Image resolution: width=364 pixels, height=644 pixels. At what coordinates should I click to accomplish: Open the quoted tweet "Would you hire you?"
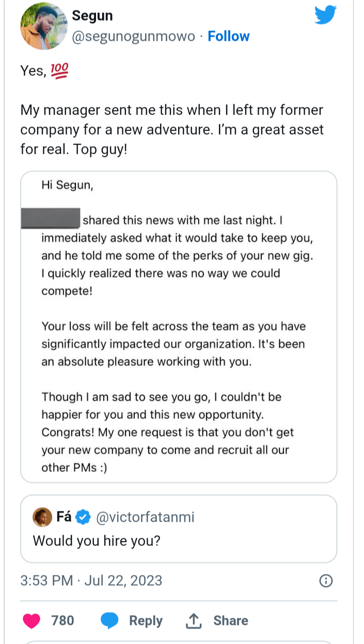coord(179,541)
